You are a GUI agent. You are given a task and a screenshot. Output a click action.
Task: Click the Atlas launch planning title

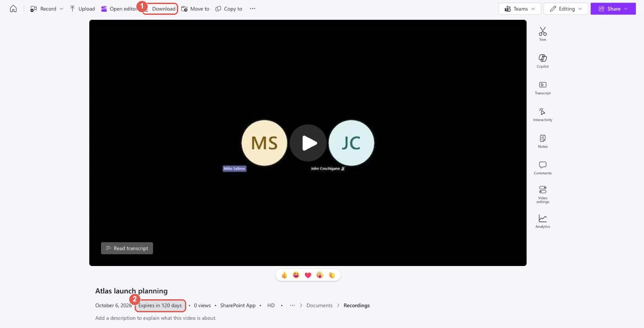pyautogui.click(x=131, y=291)
